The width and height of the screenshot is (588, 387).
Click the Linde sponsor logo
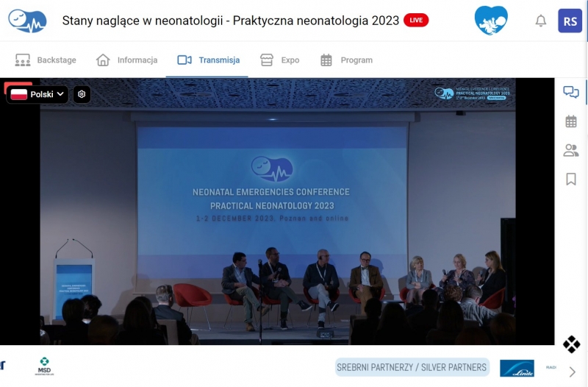(x=517, y=368)
